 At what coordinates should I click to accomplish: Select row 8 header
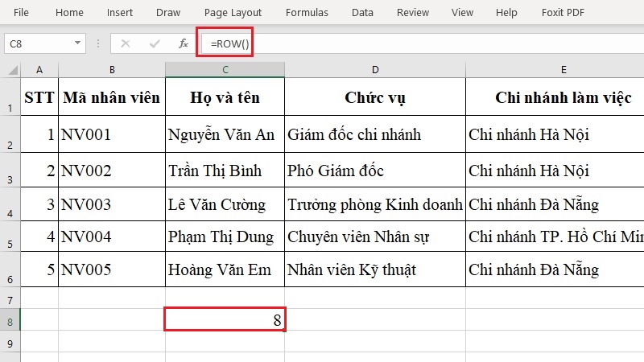10,319
